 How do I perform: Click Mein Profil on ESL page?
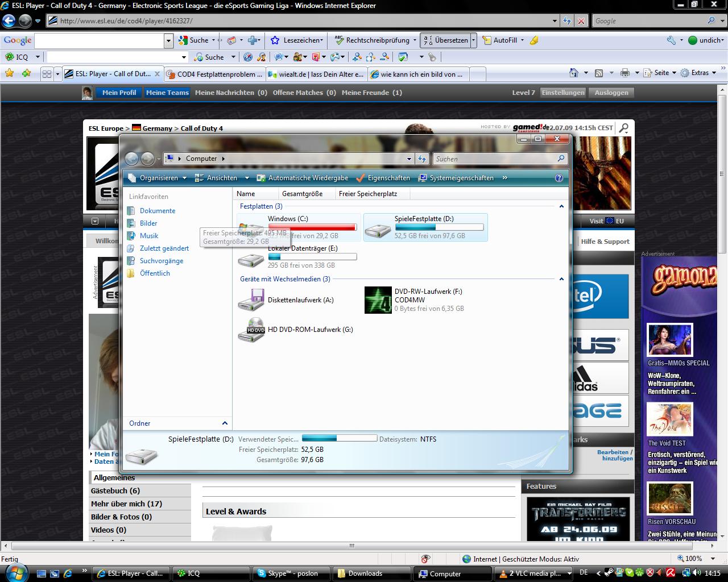pos(119,93)
